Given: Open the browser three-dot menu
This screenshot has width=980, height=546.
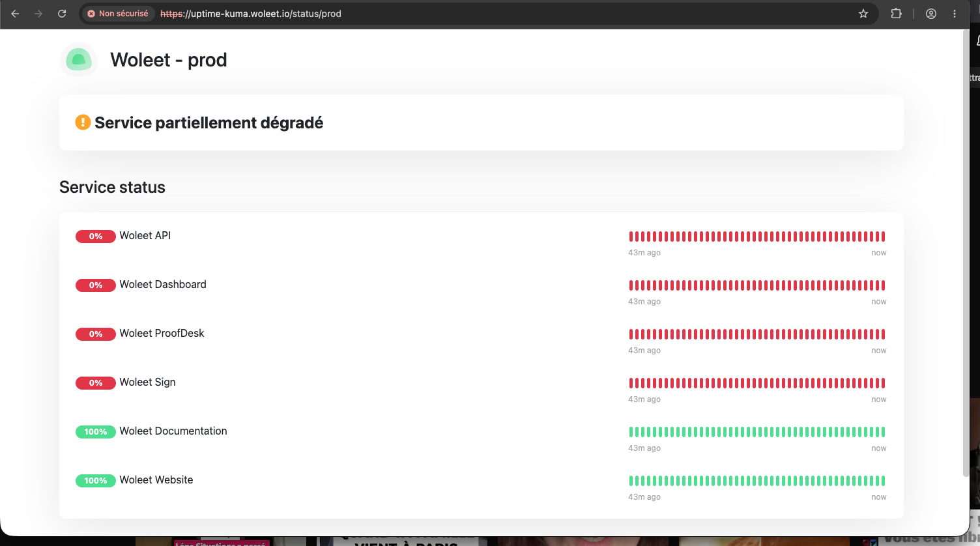Looking at the screenshot, I should tap(955, 14).
